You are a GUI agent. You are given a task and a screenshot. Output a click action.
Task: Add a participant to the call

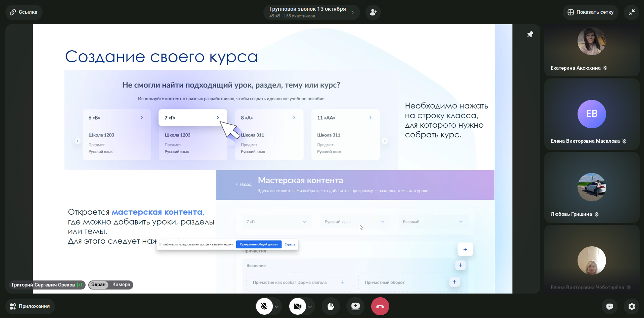tap(373, 12)
